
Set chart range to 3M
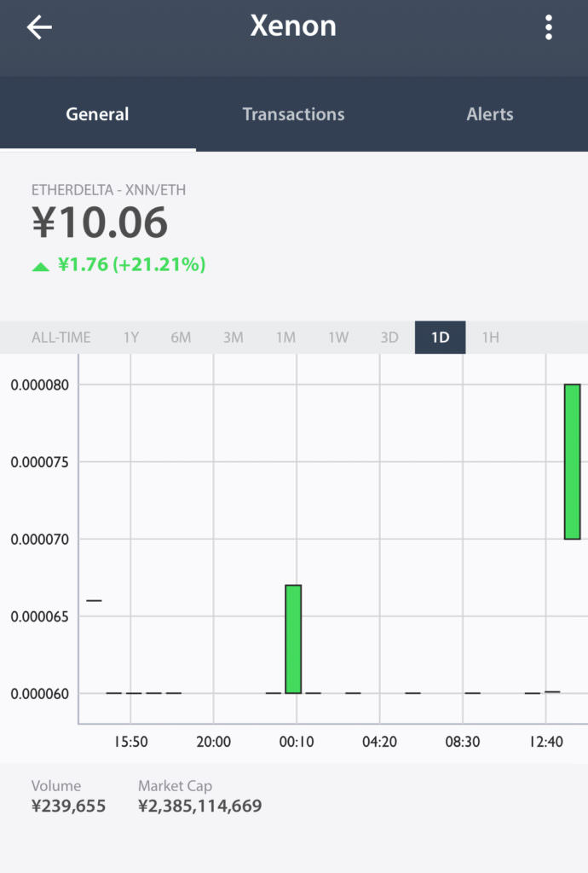(233, 338)
